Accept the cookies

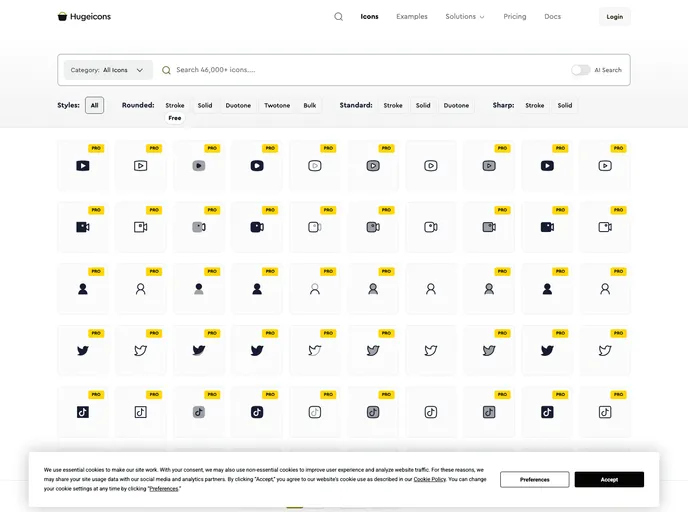click(x=609, y=480)
